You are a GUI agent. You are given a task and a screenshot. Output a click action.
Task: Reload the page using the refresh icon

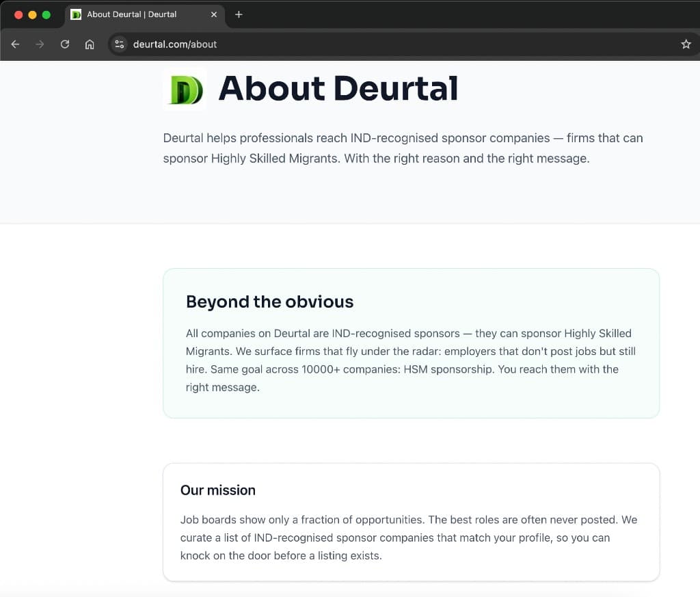tap(64, 44)
